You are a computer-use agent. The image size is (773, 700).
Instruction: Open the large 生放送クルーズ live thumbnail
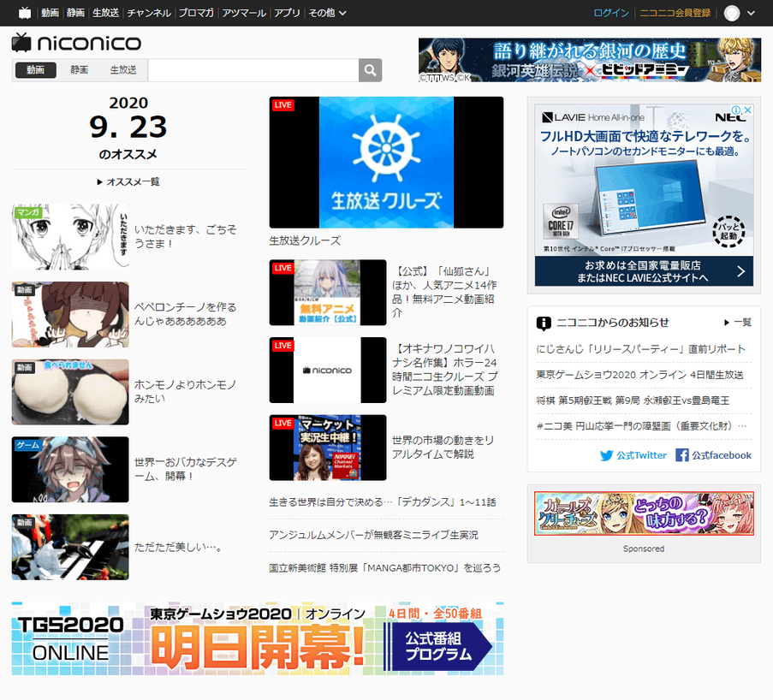tap(387, 163)
